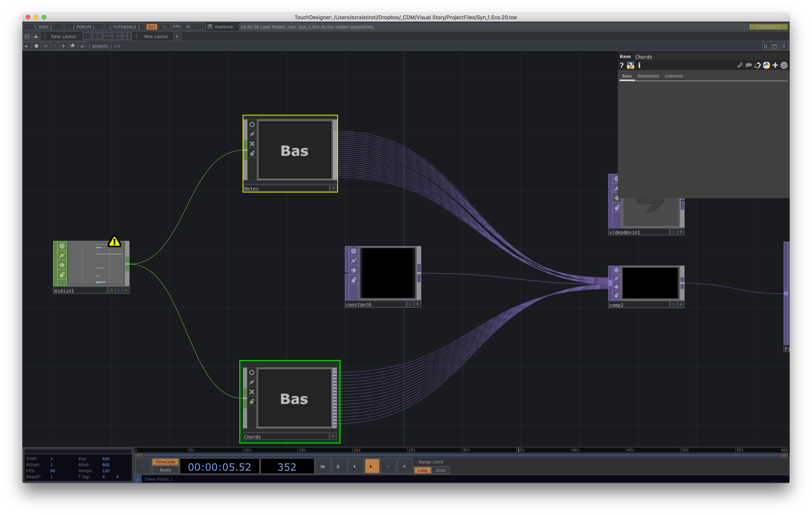Toggle bypass X flag on Chords node
The height and width of the screenshot is (515, 812).
coord(252,392)
